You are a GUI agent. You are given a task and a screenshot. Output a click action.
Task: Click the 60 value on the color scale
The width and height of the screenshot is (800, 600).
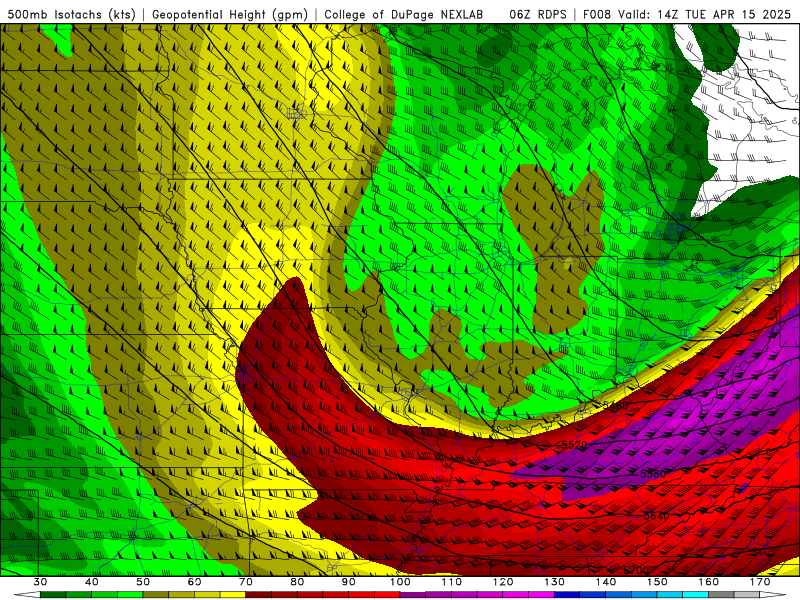pyautogui.click(x=194, y=582)
